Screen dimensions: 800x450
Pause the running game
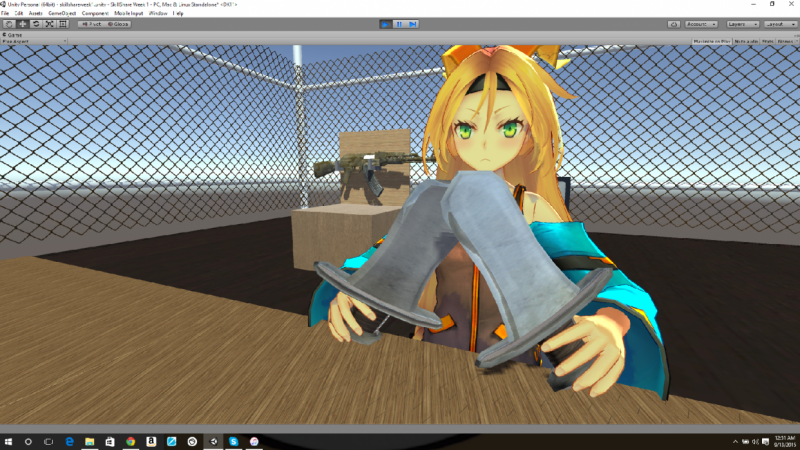399,24
